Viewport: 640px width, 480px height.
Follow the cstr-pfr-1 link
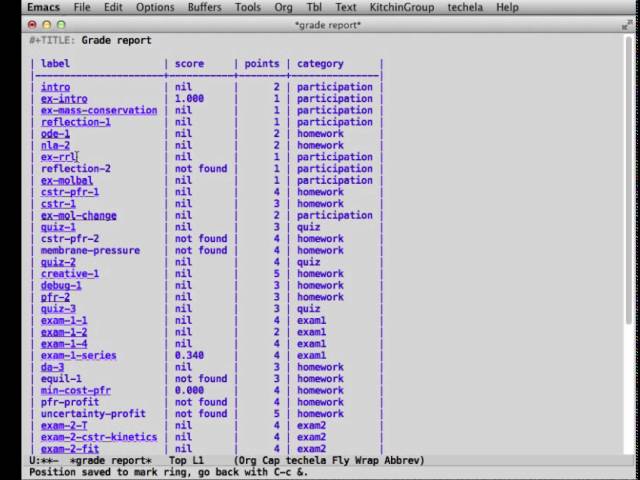point(70,192)
